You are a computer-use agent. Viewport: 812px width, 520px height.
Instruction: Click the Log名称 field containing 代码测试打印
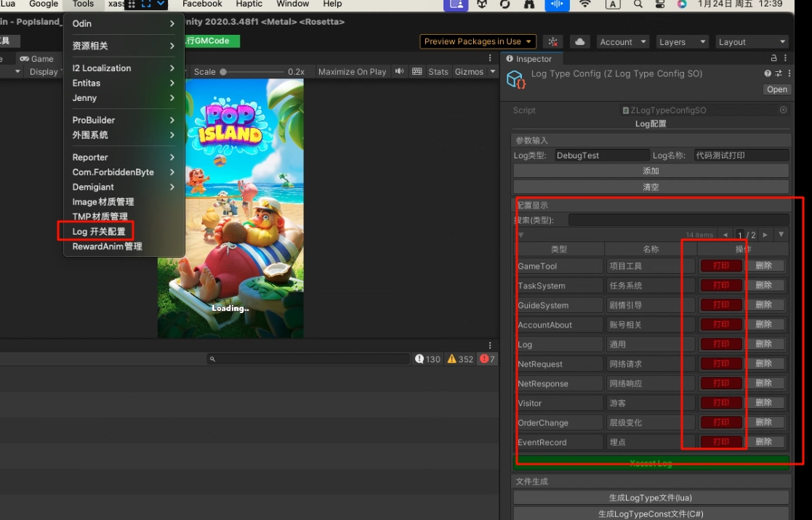741,155
